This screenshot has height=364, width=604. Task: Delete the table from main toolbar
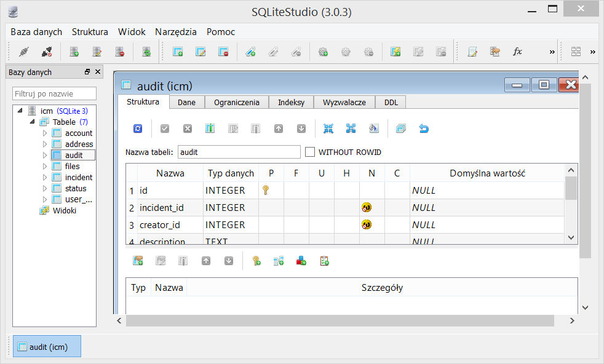click(x=223, y=52)
